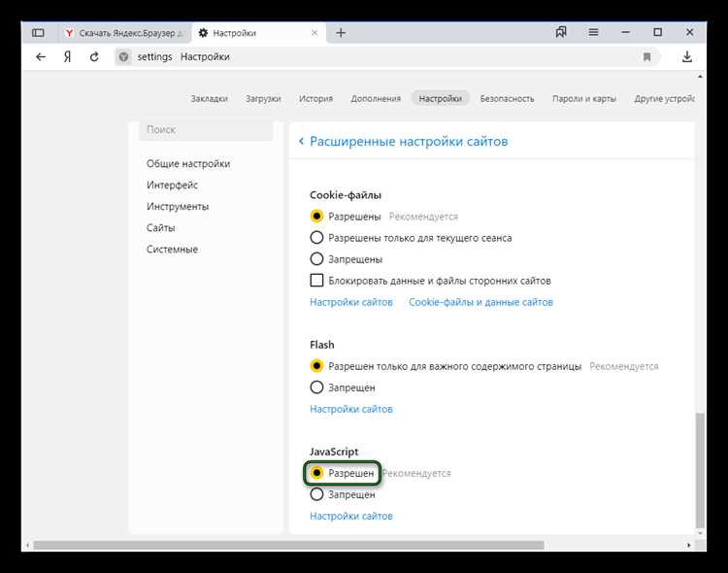The height and width of the screenshot is (573, 728).
Task: Go to Сайты in sidebar
Action: 160,227
